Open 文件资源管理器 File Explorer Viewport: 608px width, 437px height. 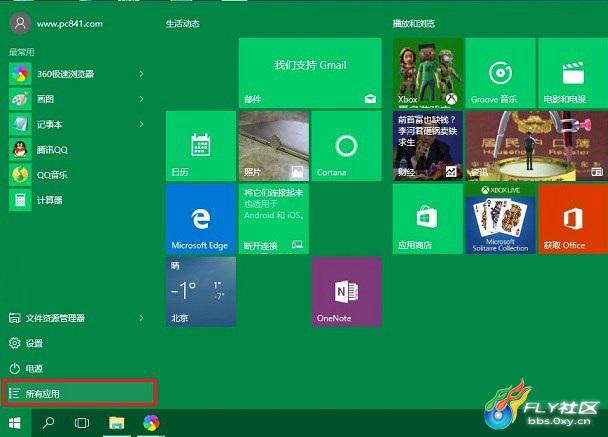point(76,318)
